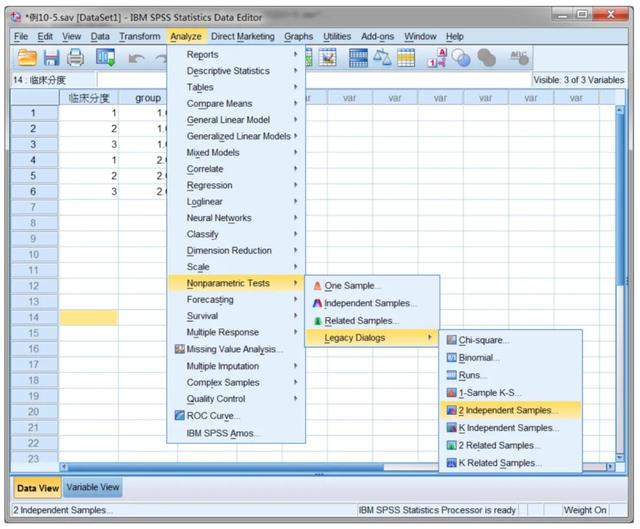Expand the Nonparametric Tests submenu

click(236, 283)
